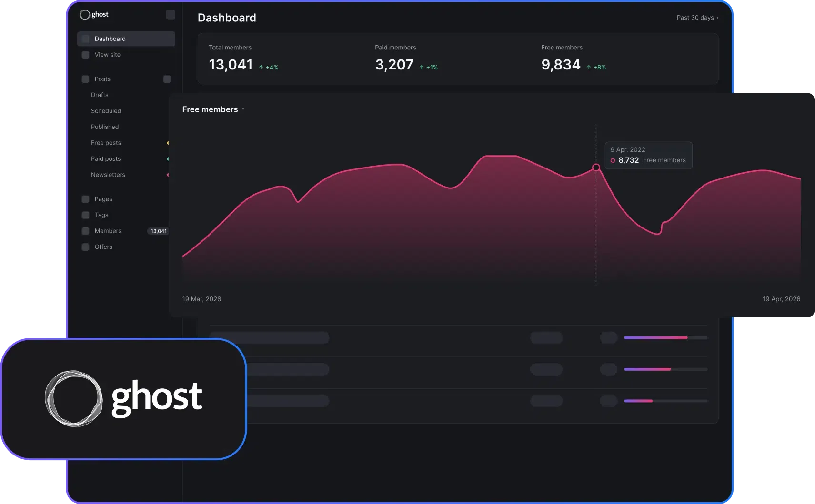Click the green dot beside Paid posts
815x504 pixels.
tap(168, 159)
